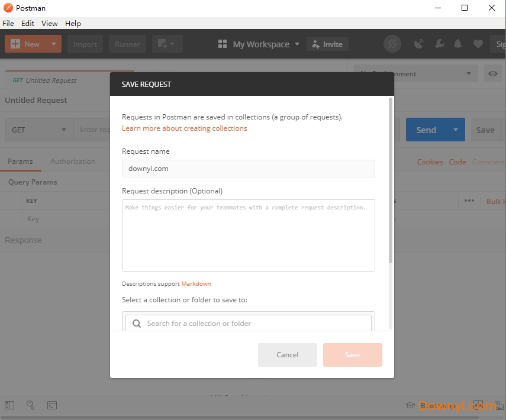The height and width of the screenshot is (420, 506).
Task: Expand the Send button dropdown arrow
Action: click(x=456, y=130)
